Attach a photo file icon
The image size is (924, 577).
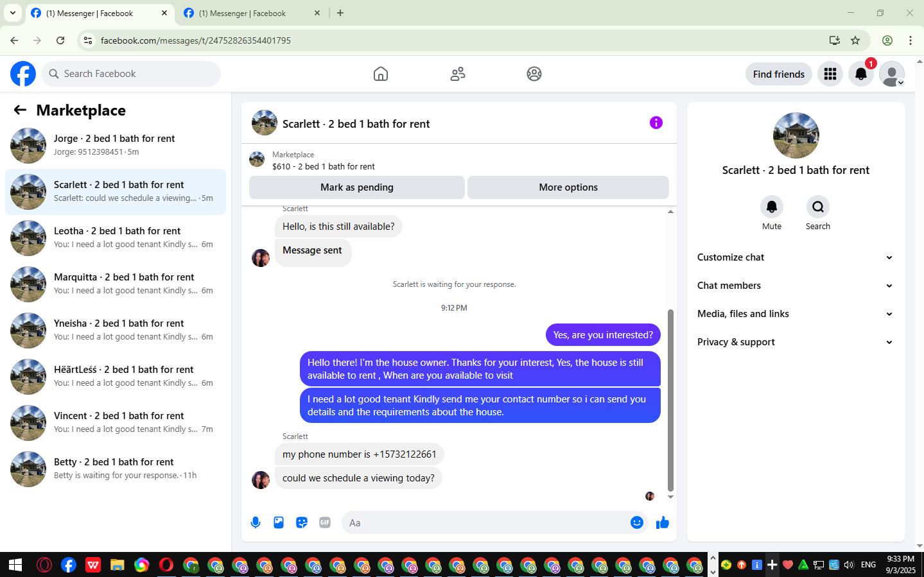[279, 522]
